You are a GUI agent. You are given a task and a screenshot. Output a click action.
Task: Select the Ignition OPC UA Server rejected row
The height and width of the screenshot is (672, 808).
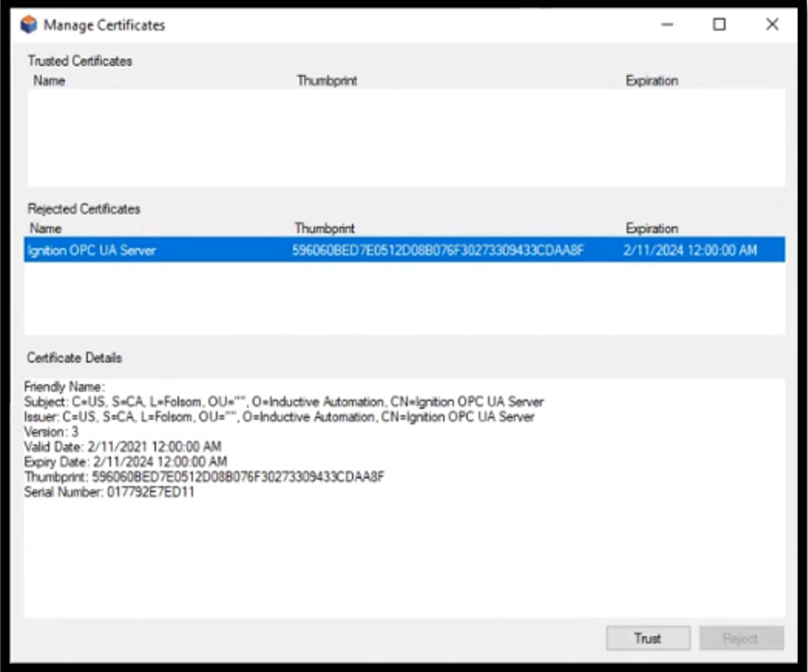(x=405, y=250)
